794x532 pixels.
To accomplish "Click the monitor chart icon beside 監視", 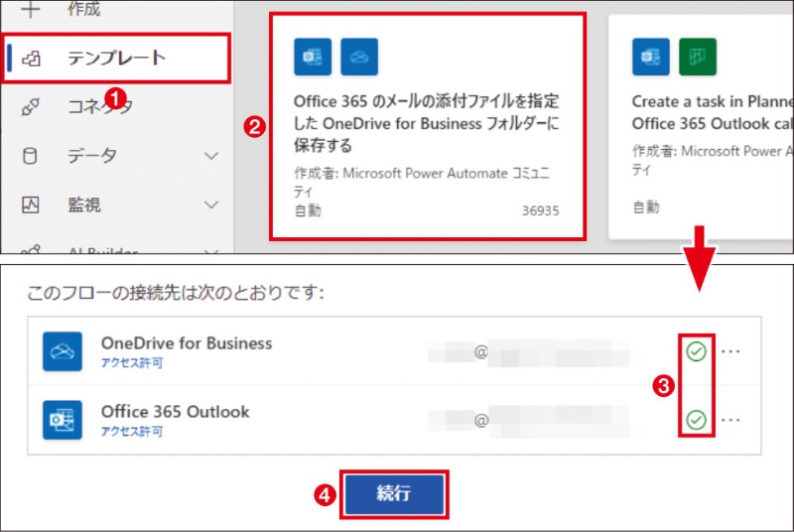I will point(31,204).
